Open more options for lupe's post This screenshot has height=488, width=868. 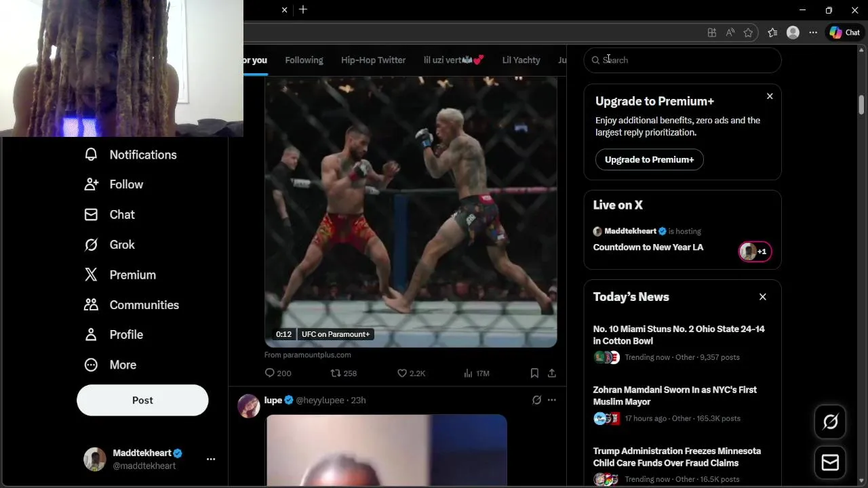[552, 400]
